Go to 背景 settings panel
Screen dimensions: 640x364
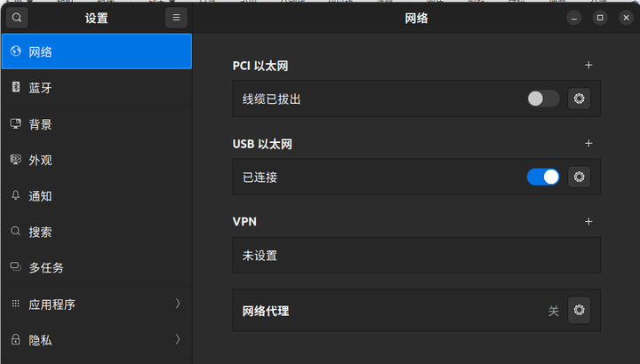pyautogui.click(x=40, y=124)
